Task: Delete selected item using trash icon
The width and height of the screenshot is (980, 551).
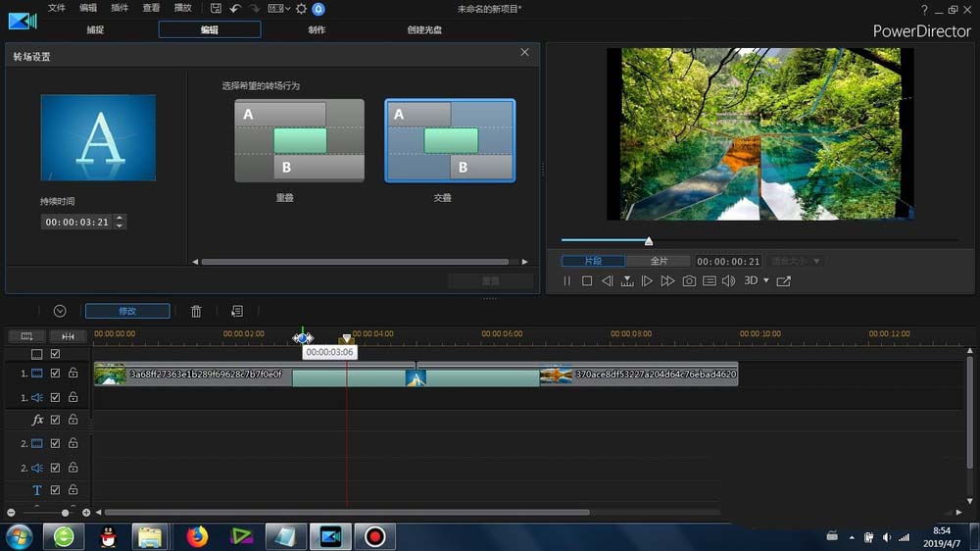Action: [196, 311]
